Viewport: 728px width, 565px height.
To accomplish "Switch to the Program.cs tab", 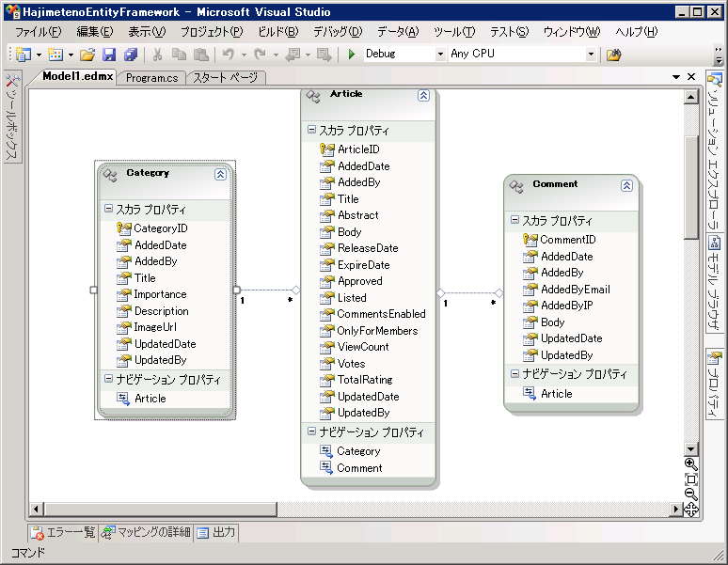I will point(151,78).
